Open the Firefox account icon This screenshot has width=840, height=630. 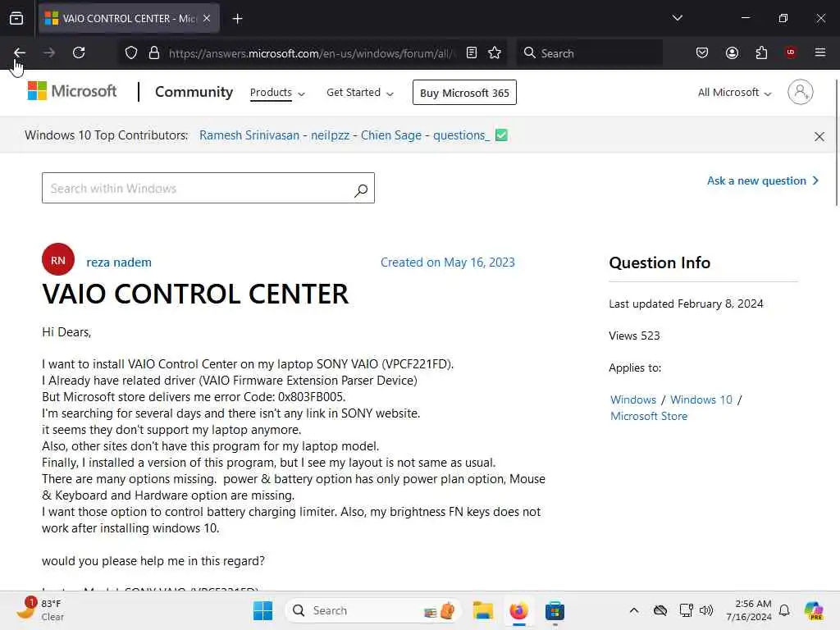pyautogui.click(x=732, y=52)
